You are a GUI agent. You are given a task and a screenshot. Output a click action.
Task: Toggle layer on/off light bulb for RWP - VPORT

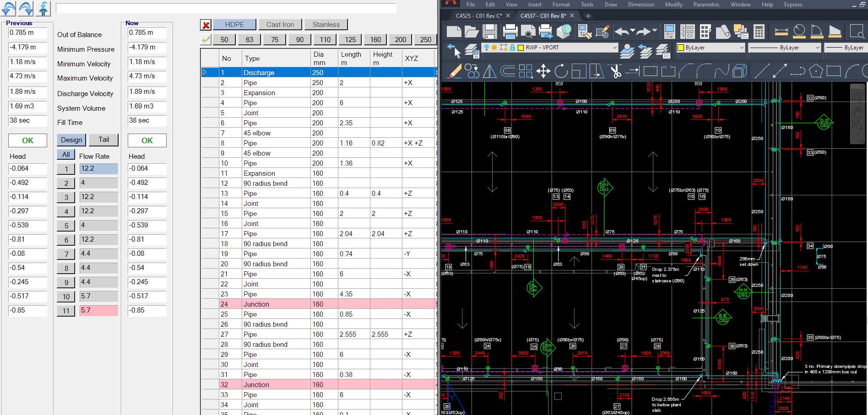coord(486,48)
